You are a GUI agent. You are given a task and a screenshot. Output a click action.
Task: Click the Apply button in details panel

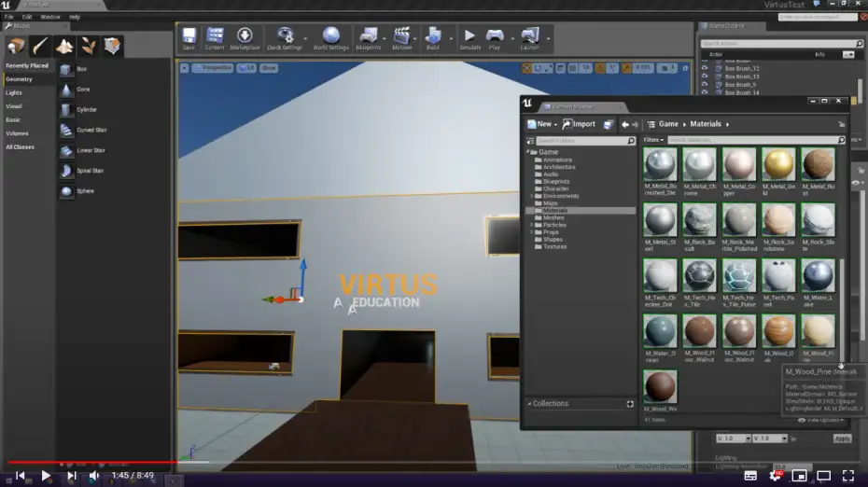(842, 438)
